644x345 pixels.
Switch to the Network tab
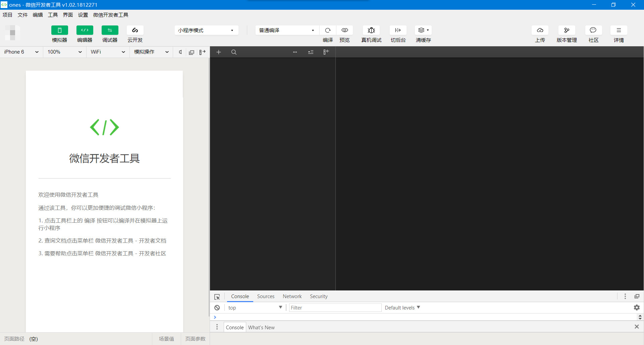click(292, 296)
